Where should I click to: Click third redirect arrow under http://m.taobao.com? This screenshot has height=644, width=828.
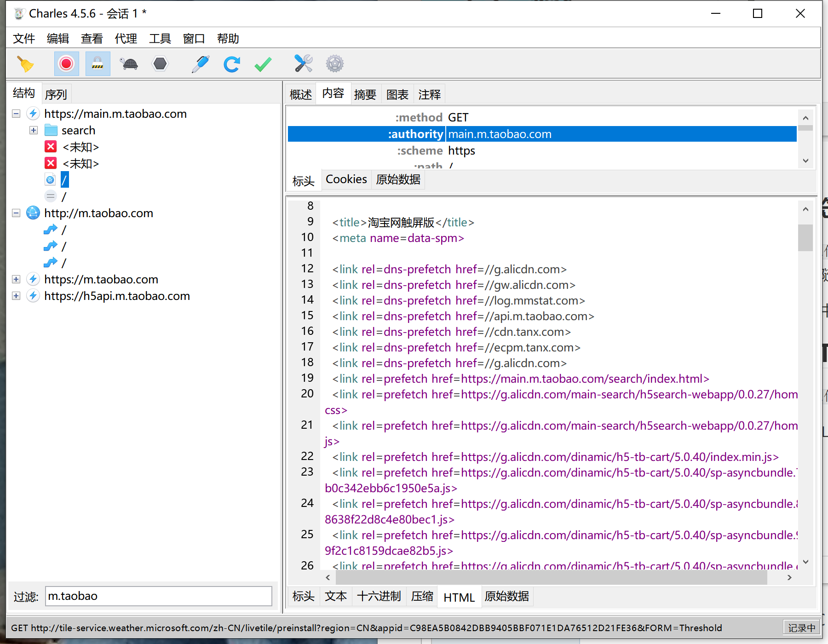(x=51, y=263)
